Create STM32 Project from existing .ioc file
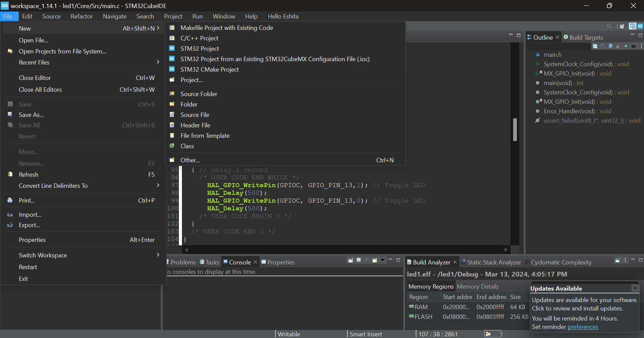 pyautogui.click(x=274, y=59)
